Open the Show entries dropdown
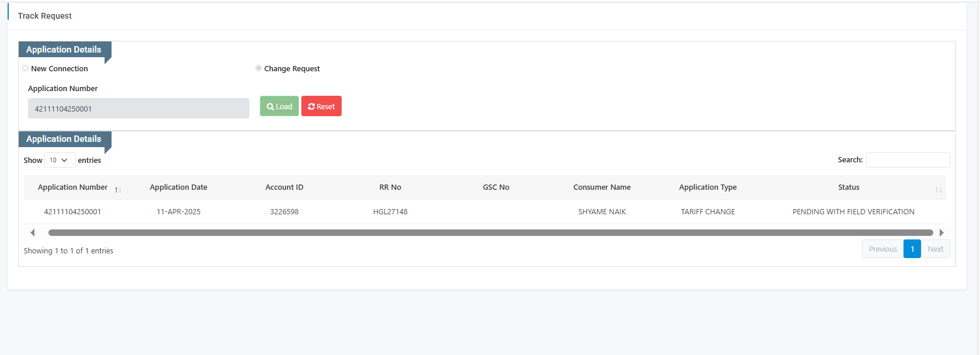 click(x=60, y=160)
